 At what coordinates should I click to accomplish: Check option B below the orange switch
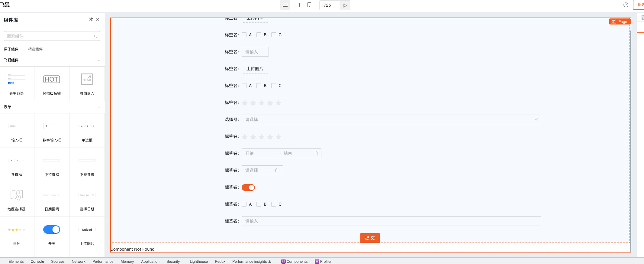[x=259, y=204]
